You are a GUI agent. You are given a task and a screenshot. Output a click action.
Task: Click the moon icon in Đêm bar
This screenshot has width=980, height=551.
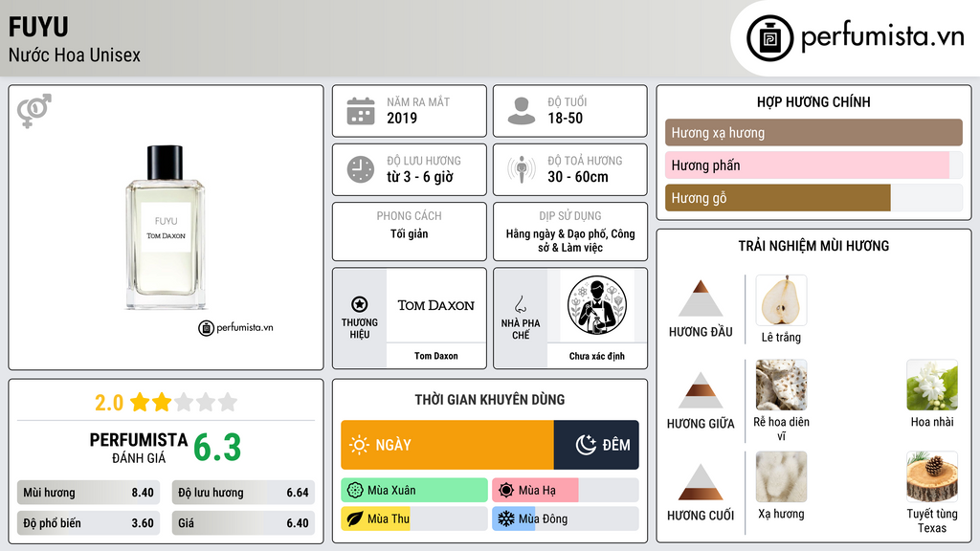[x=586, y=445]
